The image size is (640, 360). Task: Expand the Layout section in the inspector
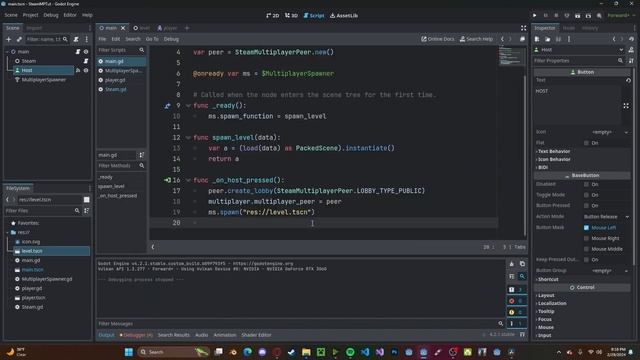click(546, 296)
